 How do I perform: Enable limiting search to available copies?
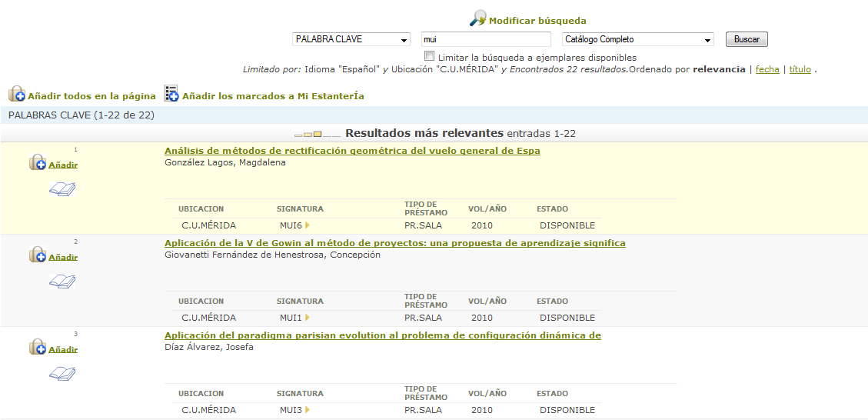pos(429,56)
